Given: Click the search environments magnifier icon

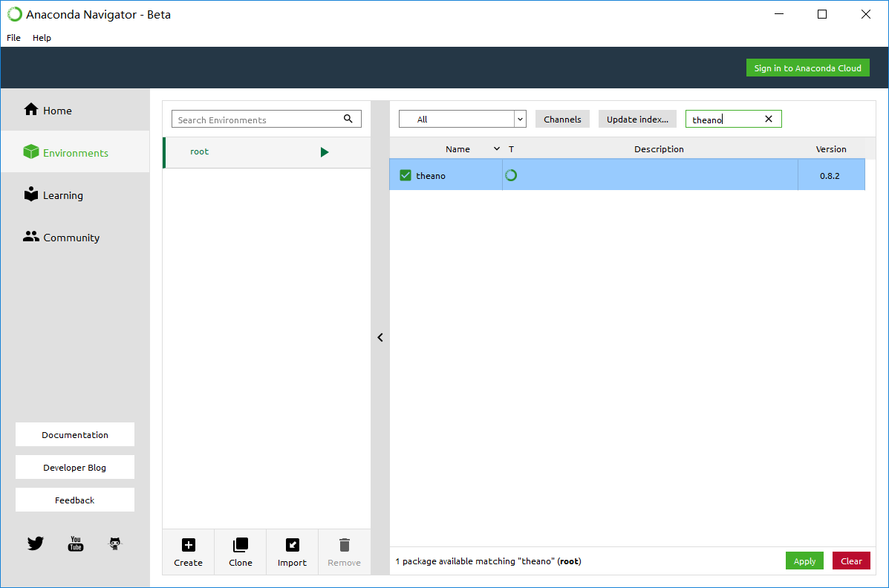Looking at the screenshot, I should (348, 119).
